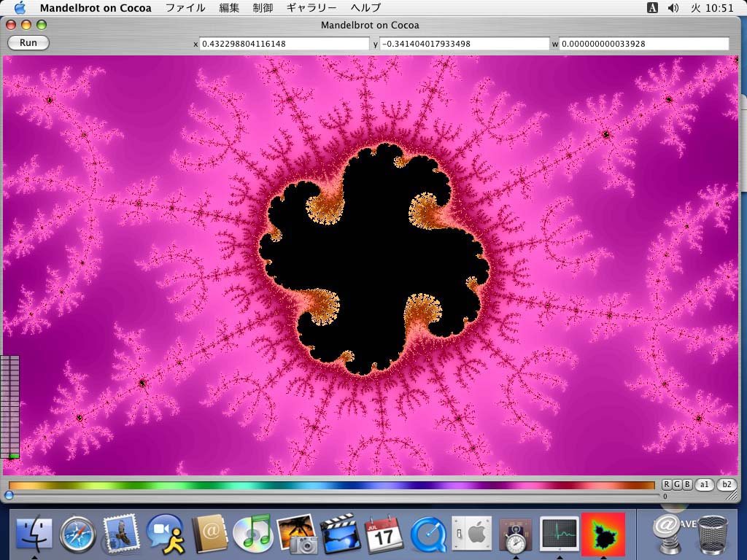
Task: Launch iMovie from the Dock
Action: pyautogui.click(x=340, y=533)
